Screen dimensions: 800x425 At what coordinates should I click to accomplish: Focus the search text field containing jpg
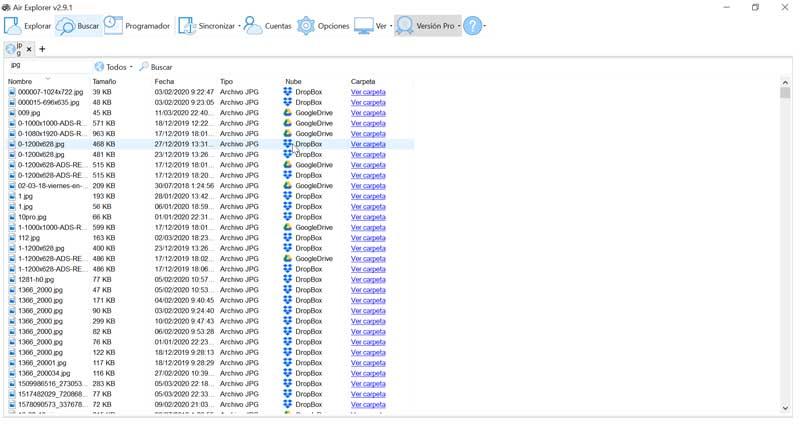(x=49, y=66)
